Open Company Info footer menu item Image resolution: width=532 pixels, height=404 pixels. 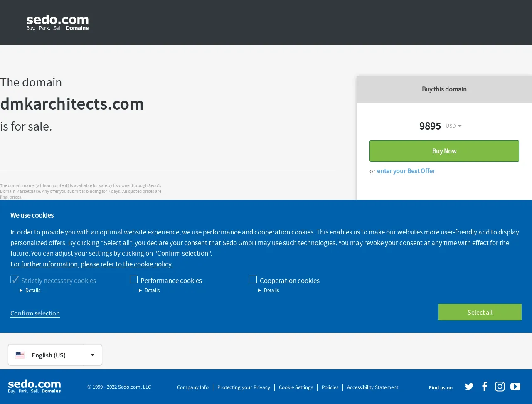tap(193, 387)
